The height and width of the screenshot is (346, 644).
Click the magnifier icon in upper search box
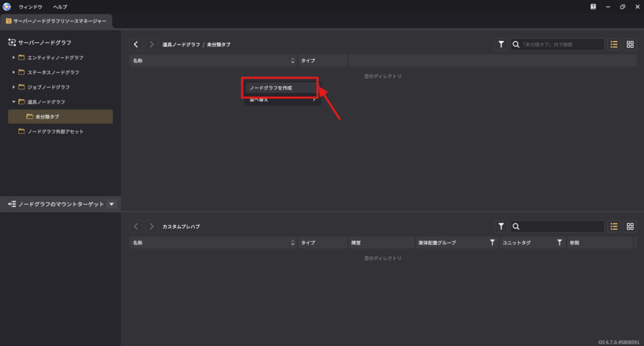tap(516, 45)
